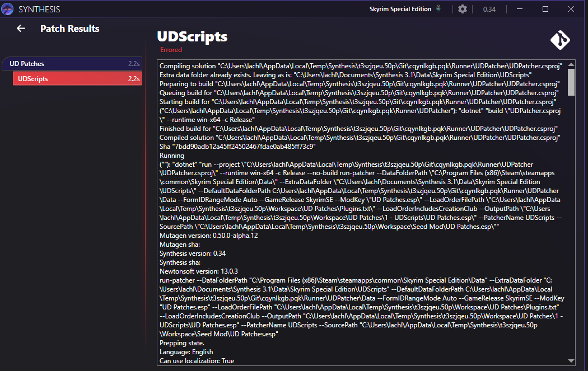Click the 2.2s time on UDScripts row
The image size is (588, 371).
[134, 79]
